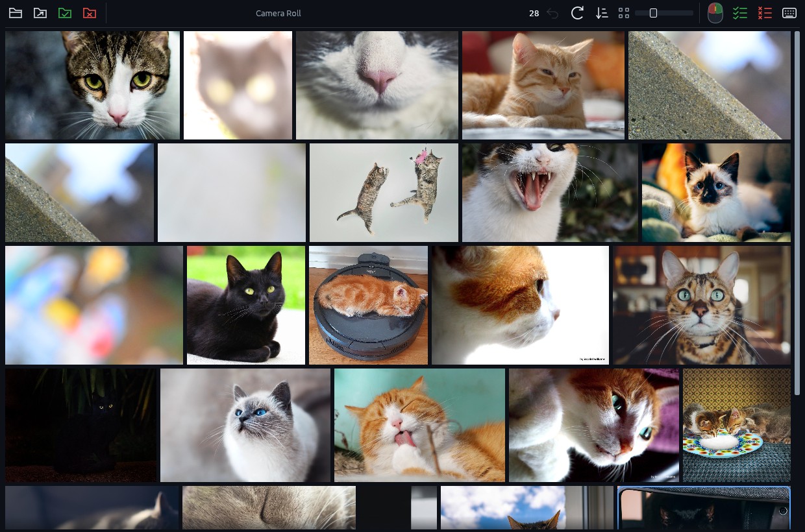Click the red reject-list icon
The height and width of the screenshot is (532, 805).
coord(765,13)
